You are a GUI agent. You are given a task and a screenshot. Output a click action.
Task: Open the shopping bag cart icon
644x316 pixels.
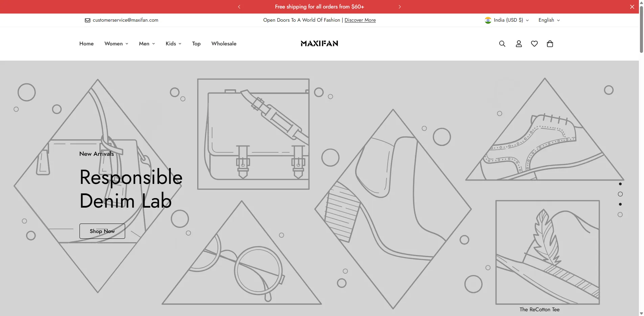tap(550, 44)
